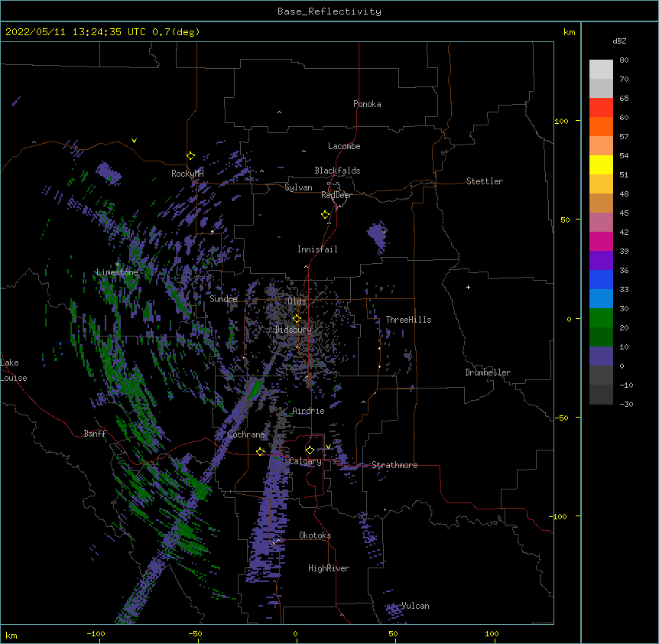Viewport: 659px width, 644px height.
Task: Click the white plus marker west of Drumheller region
Action: pyautogui.click(x=468, y=287)
